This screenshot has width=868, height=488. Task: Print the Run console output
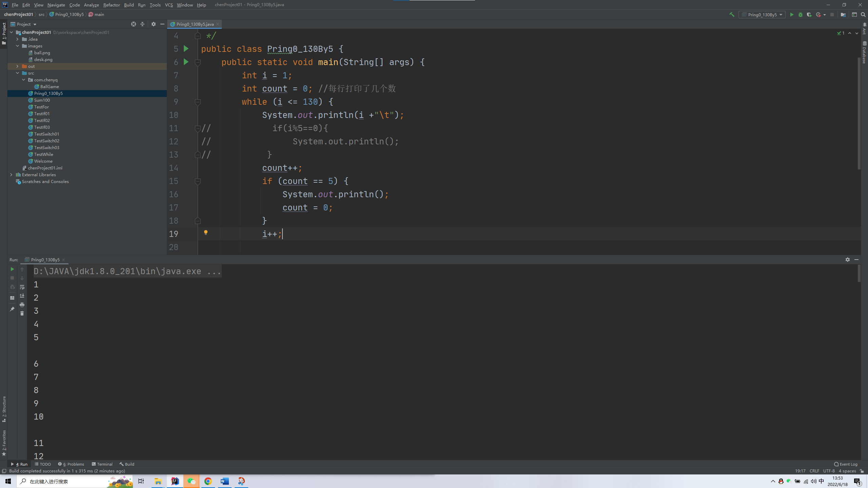(x=22, y=305)
